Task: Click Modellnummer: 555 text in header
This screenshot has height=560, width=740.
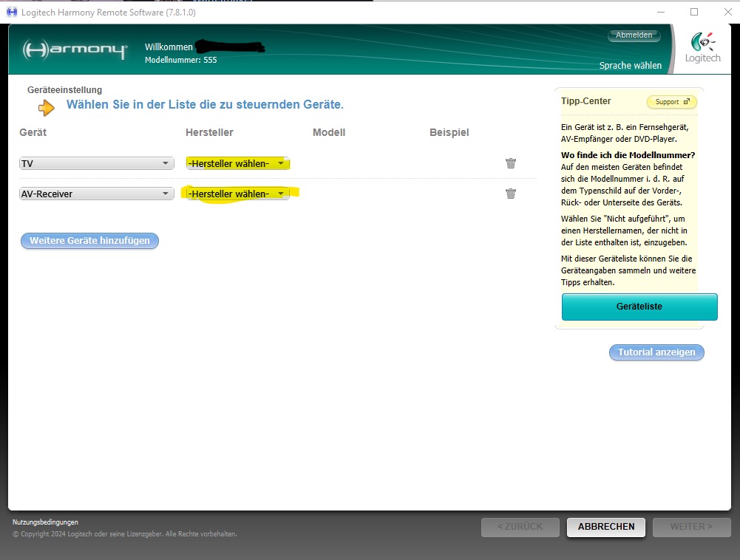Action: point(181,61)
